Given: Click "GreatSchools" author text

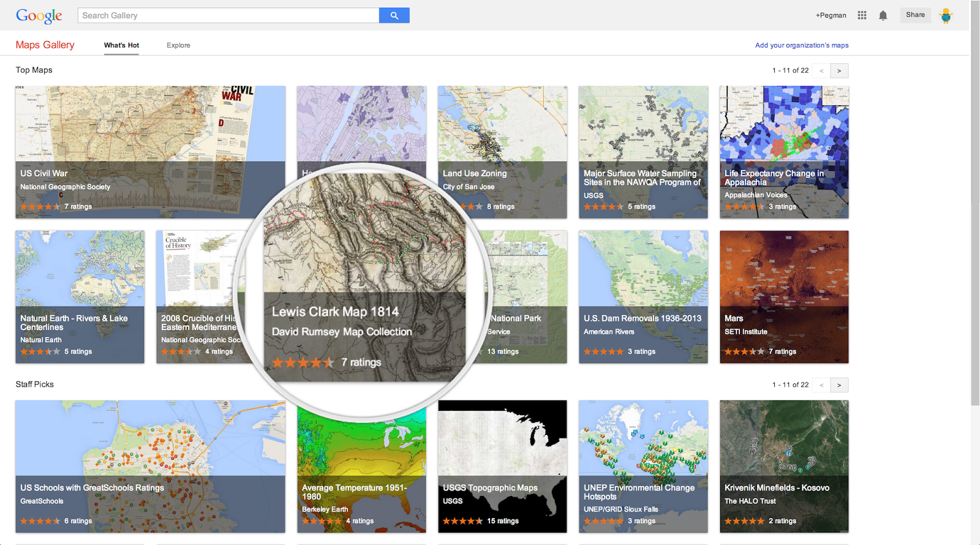Looking at the screenshot, I should click(42, 501).
